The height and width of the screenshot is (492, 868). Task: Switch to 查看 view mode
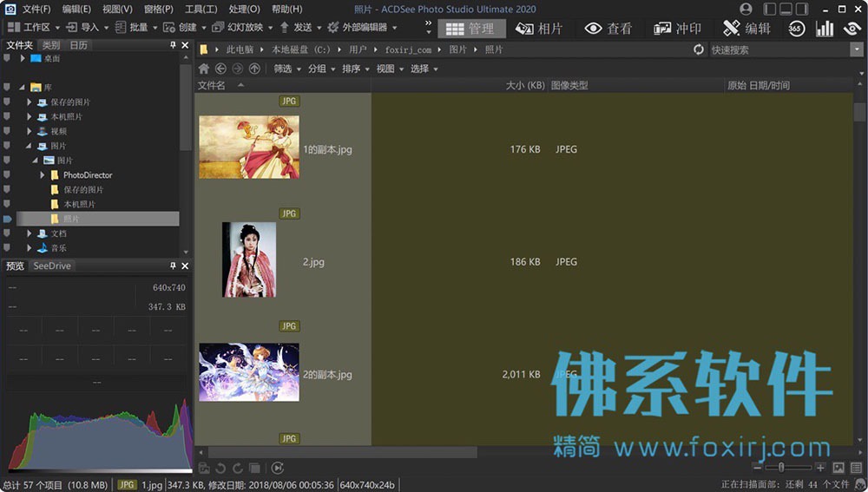(608, 29)
